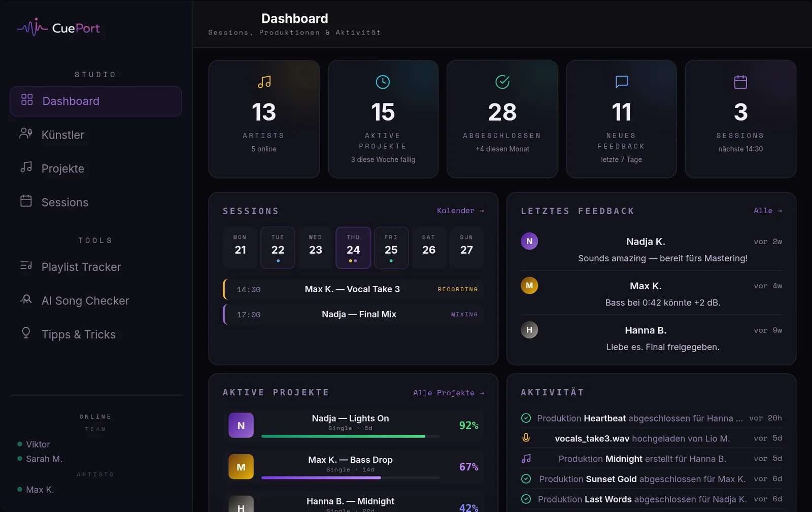Screen dimensions: 812x512
Task: Click the check icon beside Last Words activity
Action: [x=526, y=499]
